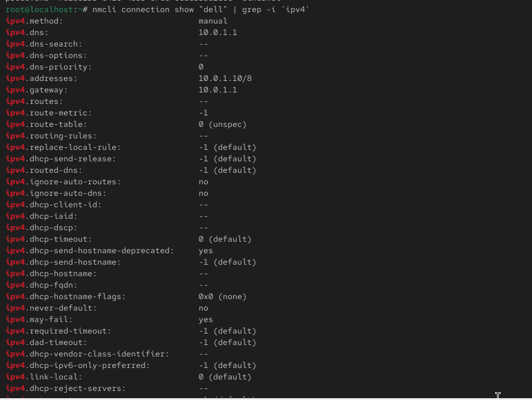The height and width of the screenshot is (400, 532).
Task: Click the "manual" method value
Action: click(x=213, y=21)
